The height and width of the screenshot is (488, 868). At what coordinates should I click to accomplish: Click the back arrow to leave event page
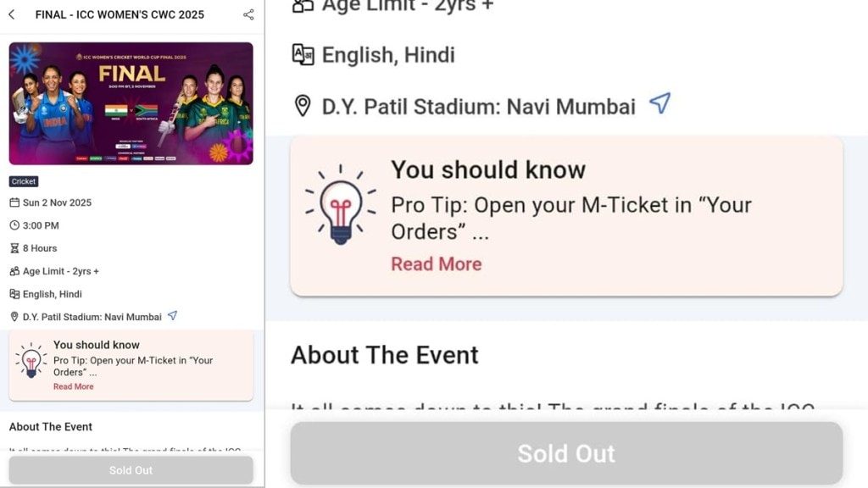(x=12, y=14)
